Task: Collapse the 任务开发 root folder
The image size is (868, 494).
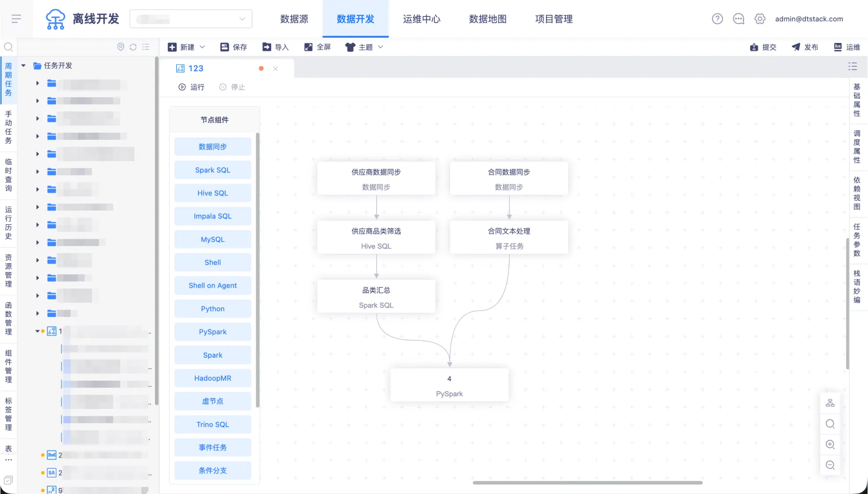Action: tap(23, 66)
